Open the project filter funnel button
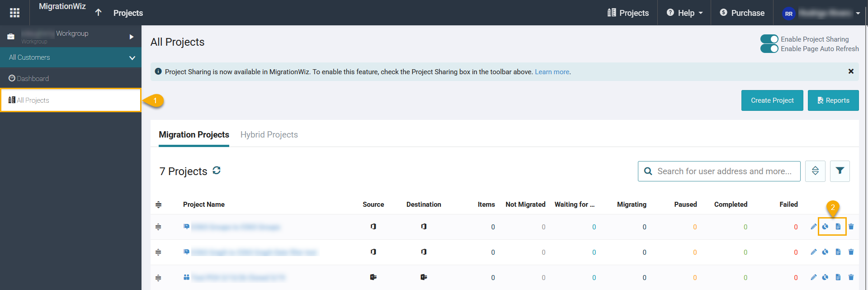Viewport: 868px width, 290px height. click(x=840, y=171)
